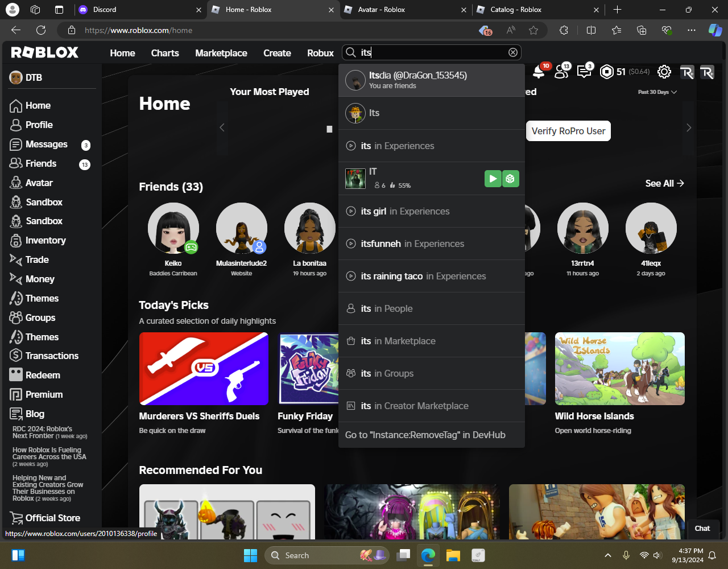Screen dimensions: 728x569
Task: Launch the IT experience with green play button
Action: coord(493,179)
